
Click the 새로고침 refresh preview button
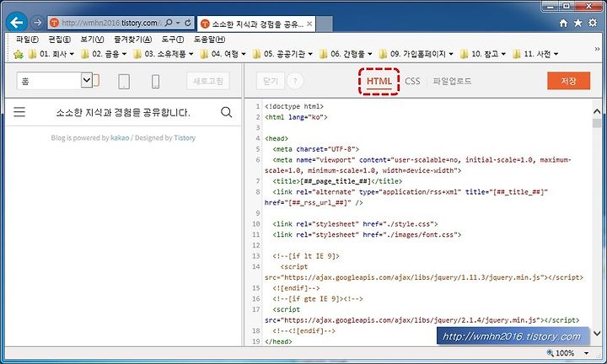point(208,81)
